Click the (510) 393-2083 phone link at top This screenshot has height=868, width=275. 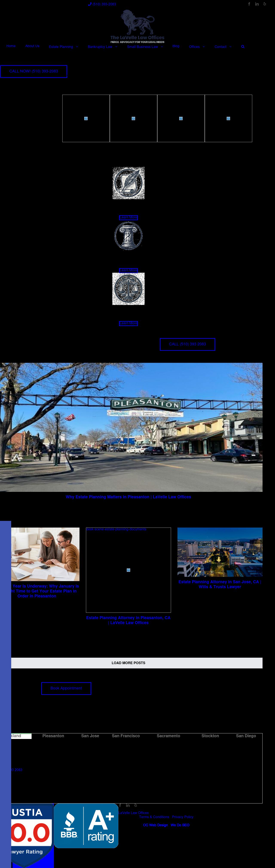(x=102, y=4)
